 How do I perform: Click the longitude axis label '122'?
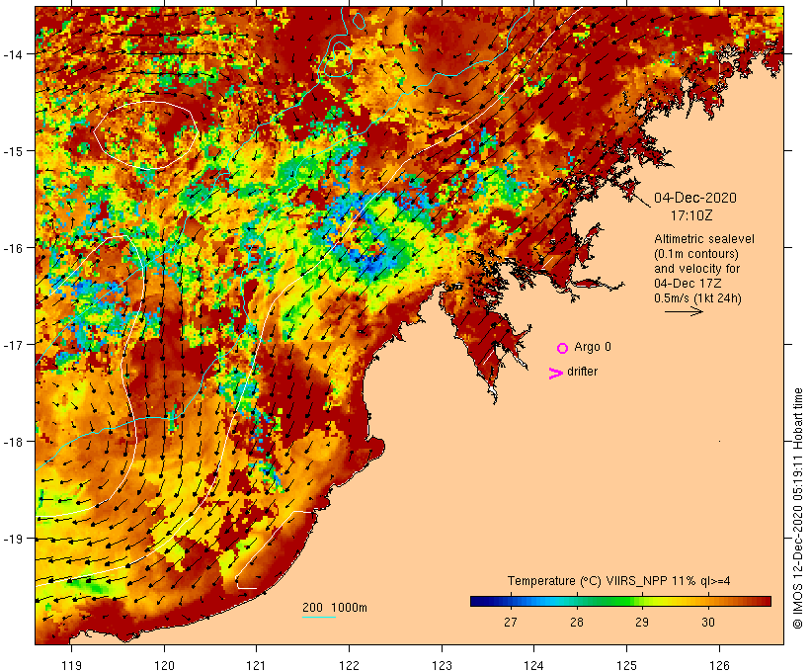350,665
